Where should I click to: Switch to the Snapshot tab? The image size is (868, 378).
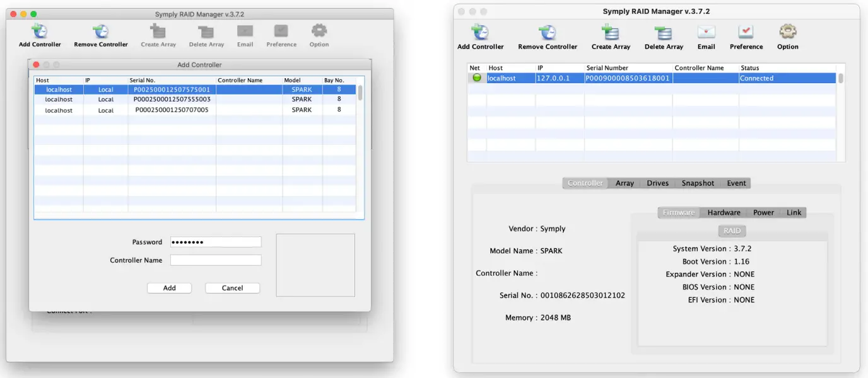pyautogui.click(x=698, y=183)
